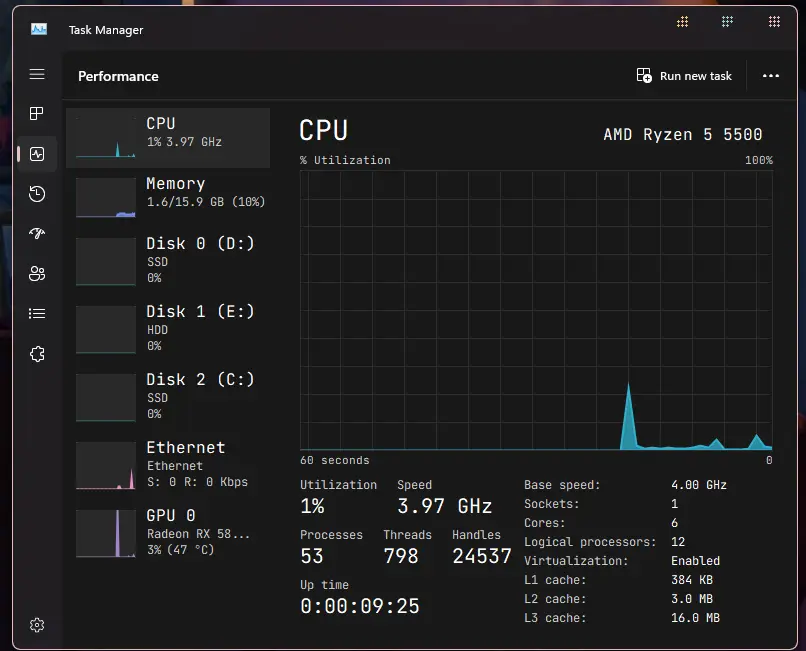Open the Users page icon
Image resolution: width=806 pixels, height=651 pixels.
(37, 274)
